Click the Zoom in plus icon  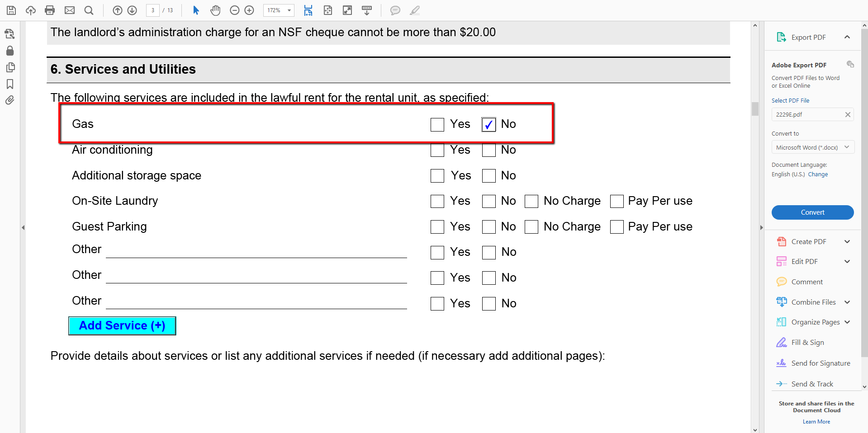click(249, 10)
